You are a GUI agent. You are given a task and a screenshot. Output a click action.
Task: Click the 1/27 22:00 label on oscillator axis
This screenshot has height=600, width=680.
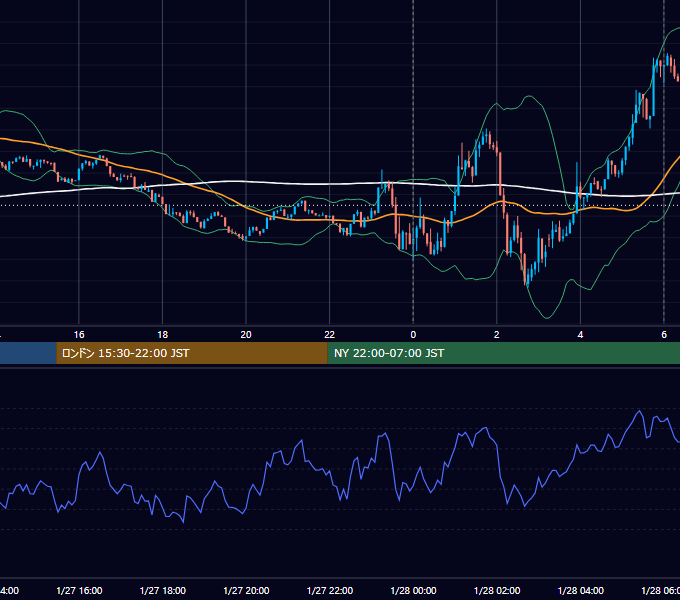(x=330, y=590)
